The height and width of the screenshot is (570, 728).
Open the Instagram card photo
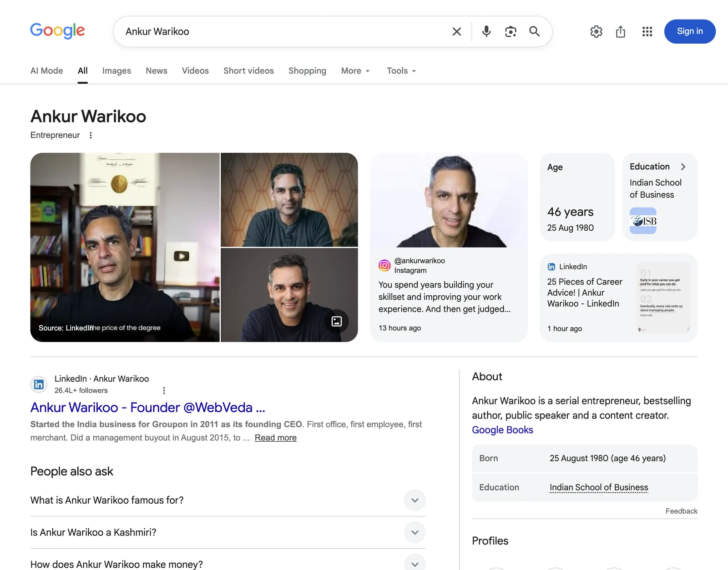449,200
